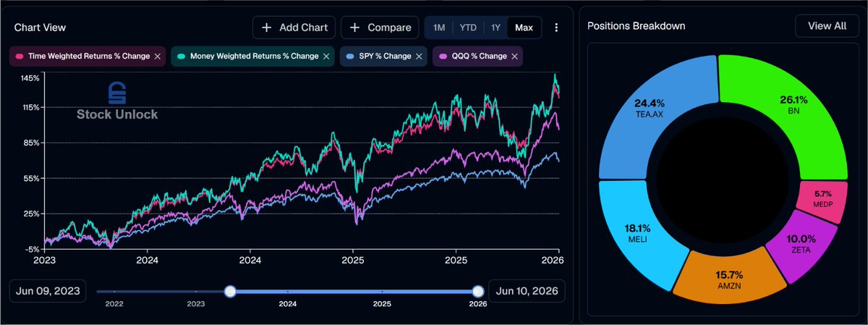The height and width of the screenshot is (325, 868).
Task: Open the Jun 09, 2023 start date field
Action: pyautogui.click(x=48, y=291)
